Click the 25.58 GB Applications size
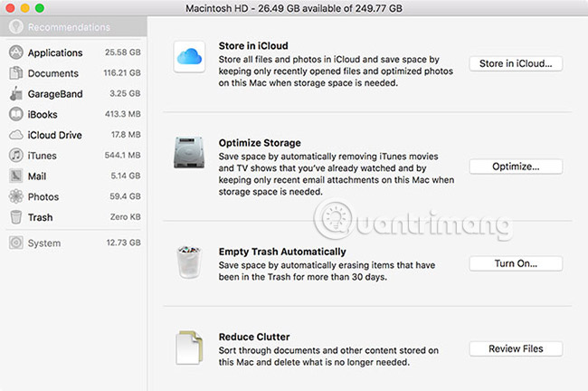This screenshot has width=588, height=391. point(123,52)
